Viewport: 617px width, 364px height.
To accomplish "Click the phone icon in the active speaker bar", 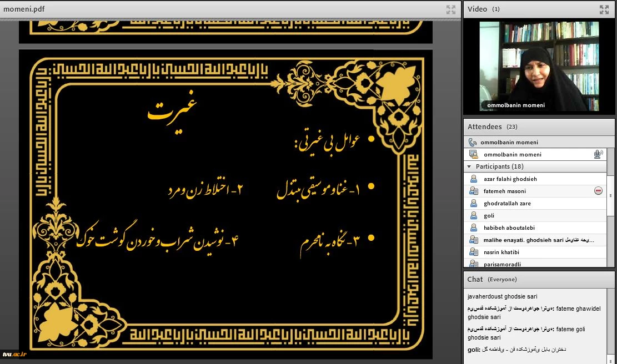I will coord(473,142).
